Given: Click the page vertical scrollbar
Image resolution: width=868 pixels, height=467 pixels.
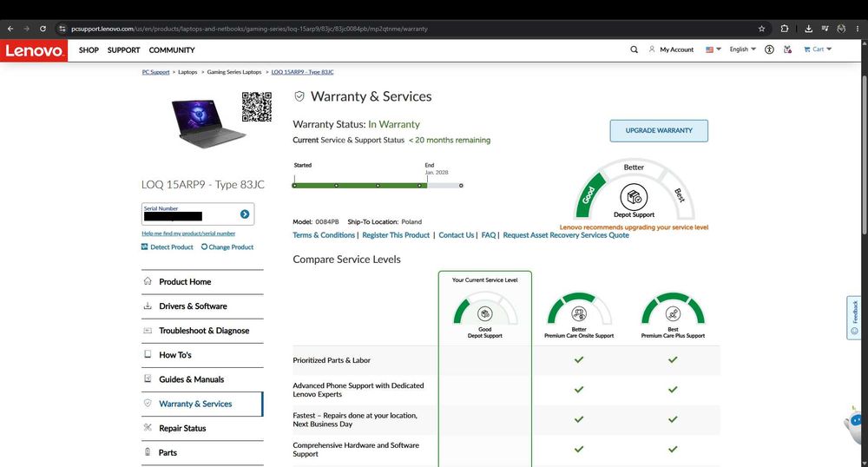Looking at the screenshot, I should 865,155.
